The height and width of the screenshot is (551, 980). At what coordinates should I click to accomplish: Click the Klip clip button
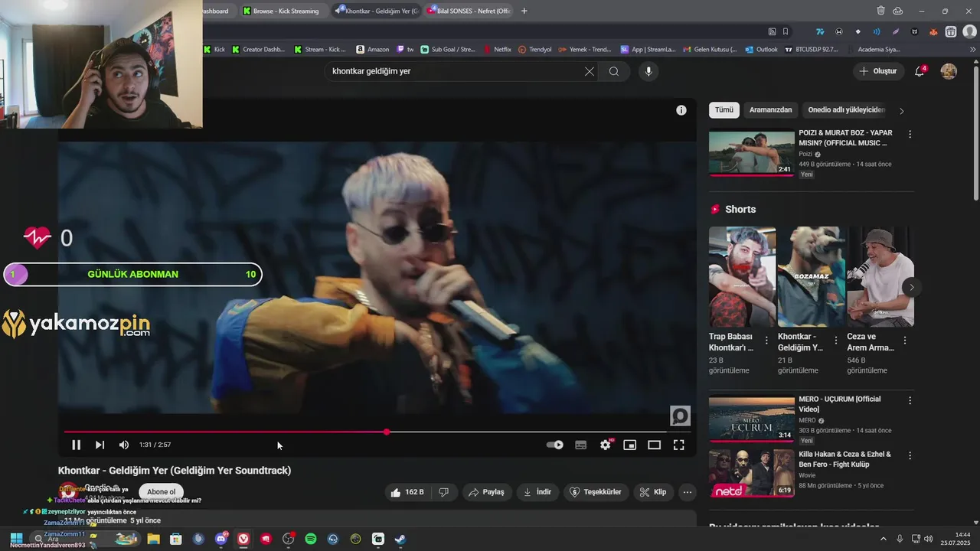[653, 492]
